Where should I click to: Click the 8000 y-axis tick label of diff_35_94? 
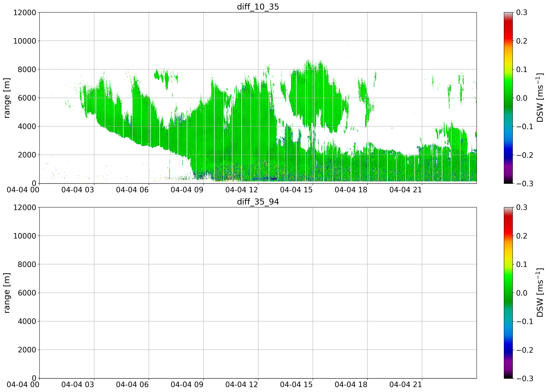coord(27,265)
